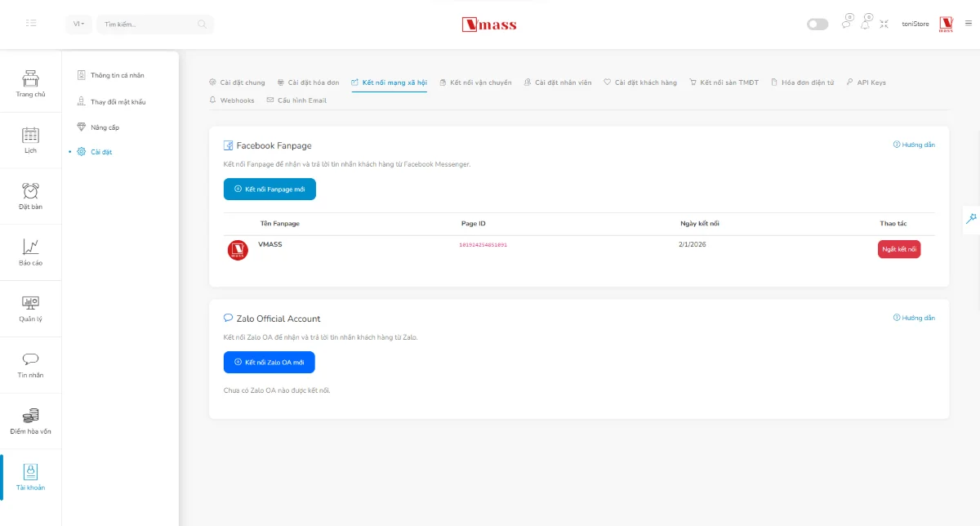
Task: Disconnect VMASS fanpage via Ngắt kết nối
Action: tap(899, 248)
